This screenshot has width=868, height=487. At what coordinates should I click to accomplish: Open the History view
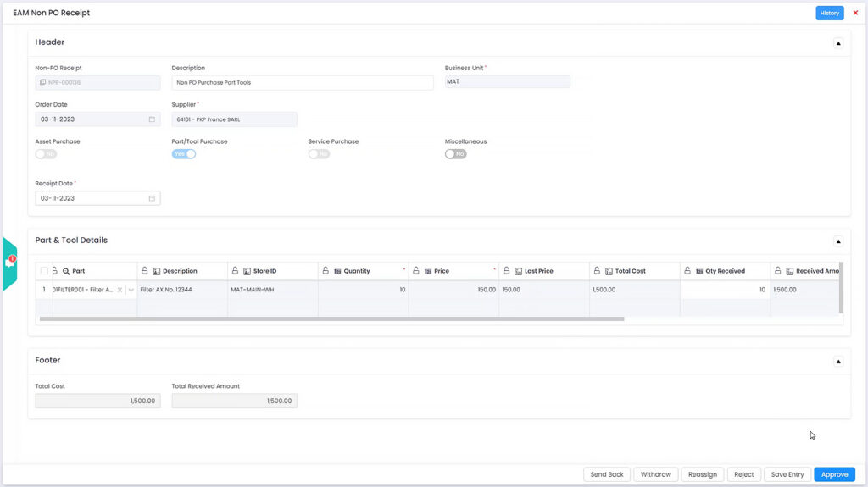point(829,13)
